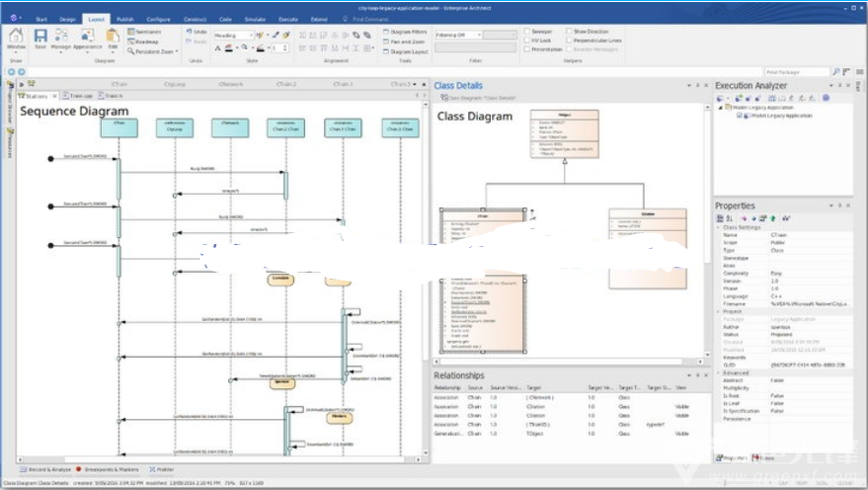
Task: Enable the Sweeper checkbox
Action: (x=527, y=32)
